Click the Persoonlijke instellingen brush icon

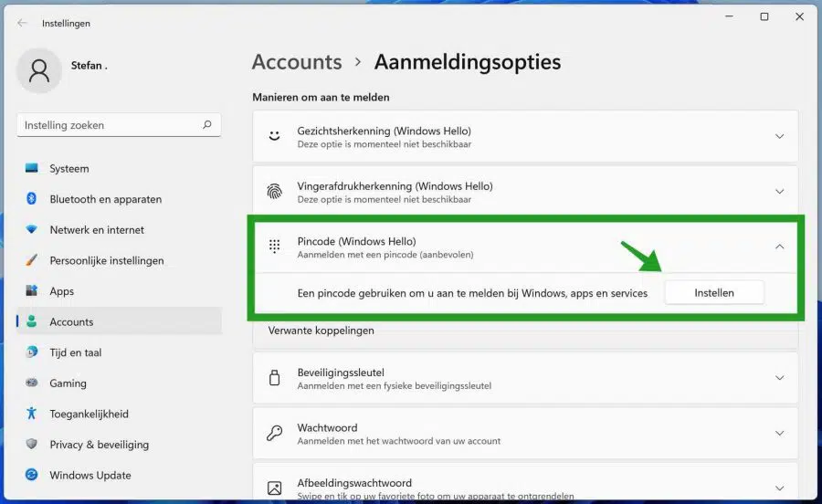click(31, 260)
